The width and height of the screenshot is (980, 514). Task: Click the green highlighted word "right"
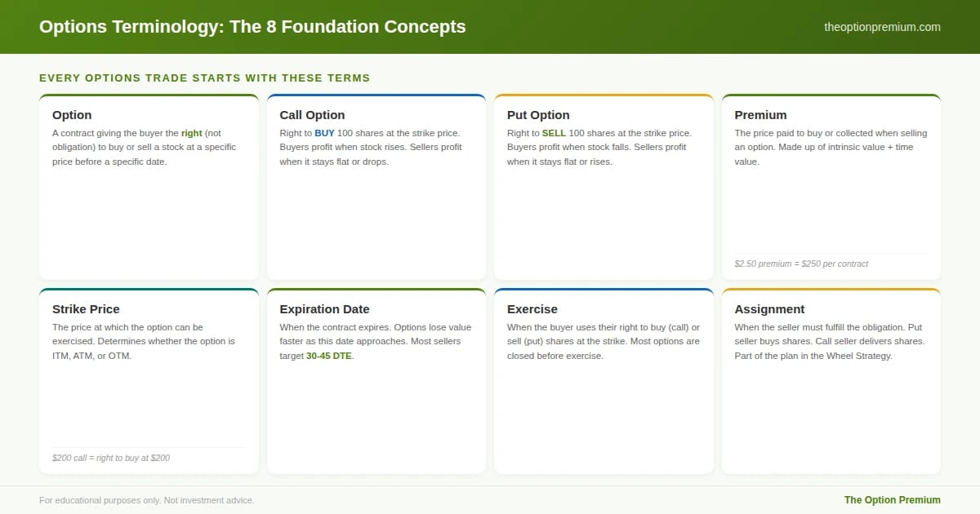pyautogui.click(x=192, y=133)
